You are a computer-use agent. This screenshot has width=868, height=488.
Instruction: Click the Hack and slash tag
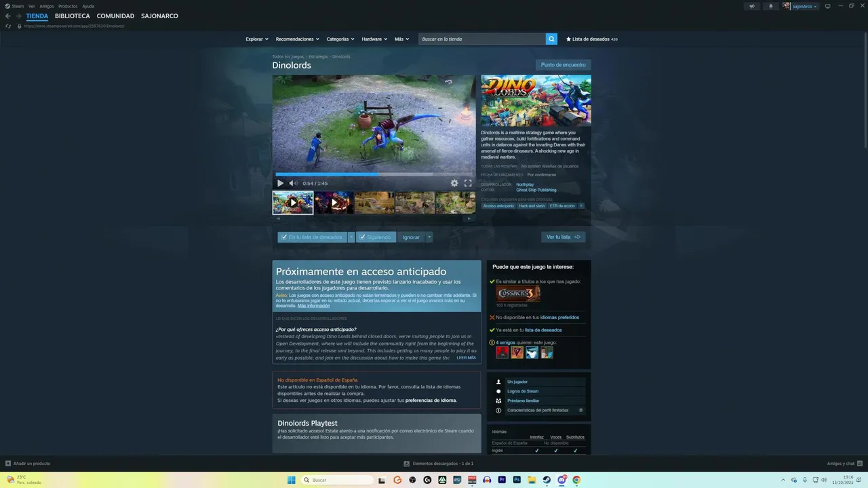click(532, 205)
